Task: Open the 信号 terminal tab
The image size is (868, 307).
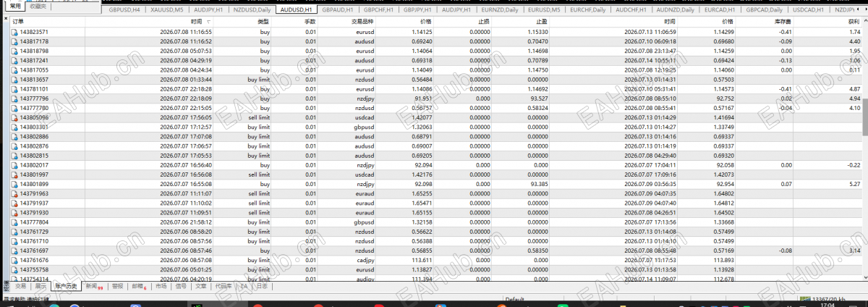Action: click(181, 286)
